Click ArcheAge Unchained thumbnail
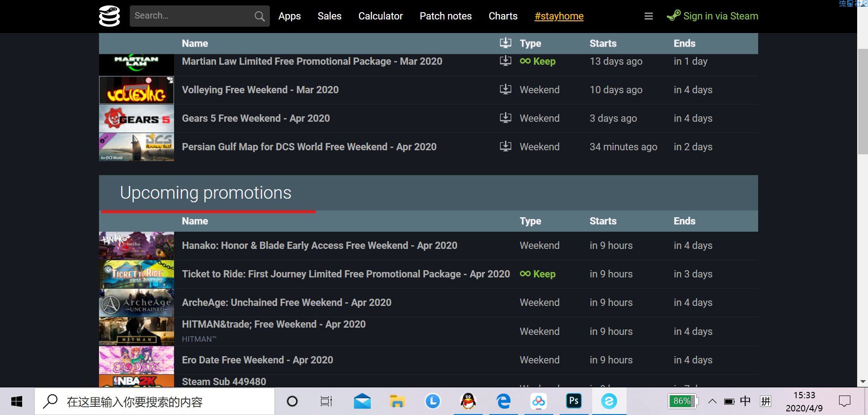The width and height of the screenshot is (868, 415). click(136, 302)
